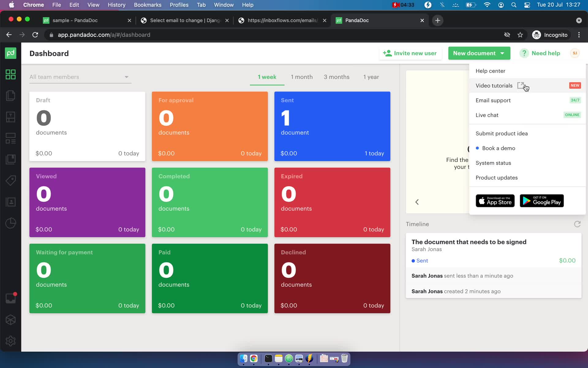
Task: Select the '1 week' time filter tab
Action: [x=267, y=77]
